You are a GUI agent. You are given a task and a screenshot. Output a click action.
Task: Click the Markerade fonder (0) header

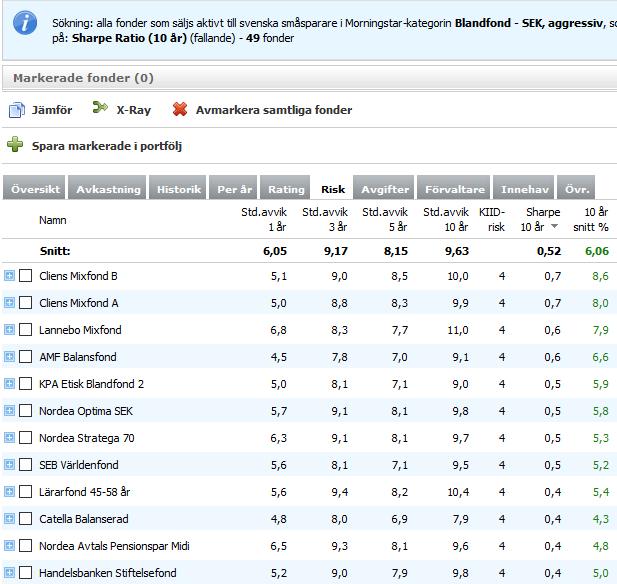[x=83, y=78]
